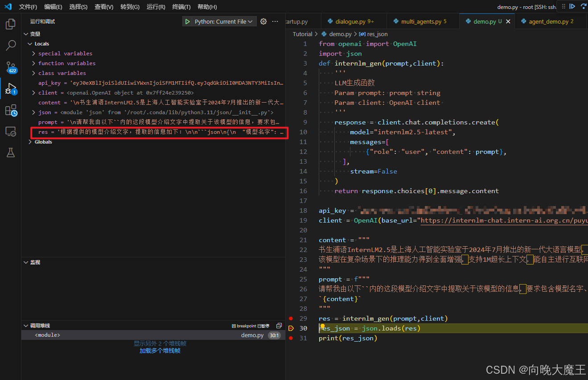Open launch.json via the gear icon
Screen dimensions: 588x380
point(263,21)
